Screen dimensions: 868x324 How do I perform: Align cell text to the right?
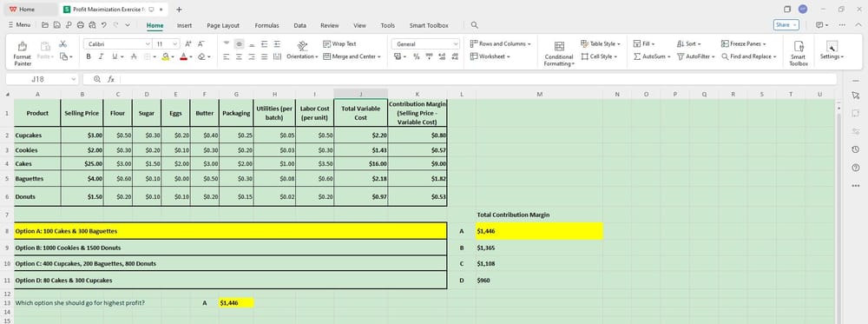pyautogui.click(x=252, y=56)
